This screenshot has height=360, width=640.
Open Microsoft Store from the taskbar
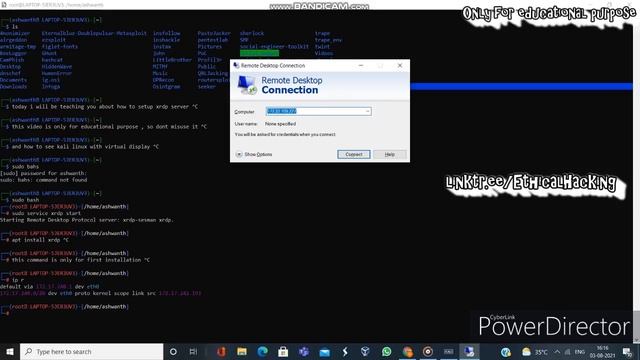tap(283, 351)
